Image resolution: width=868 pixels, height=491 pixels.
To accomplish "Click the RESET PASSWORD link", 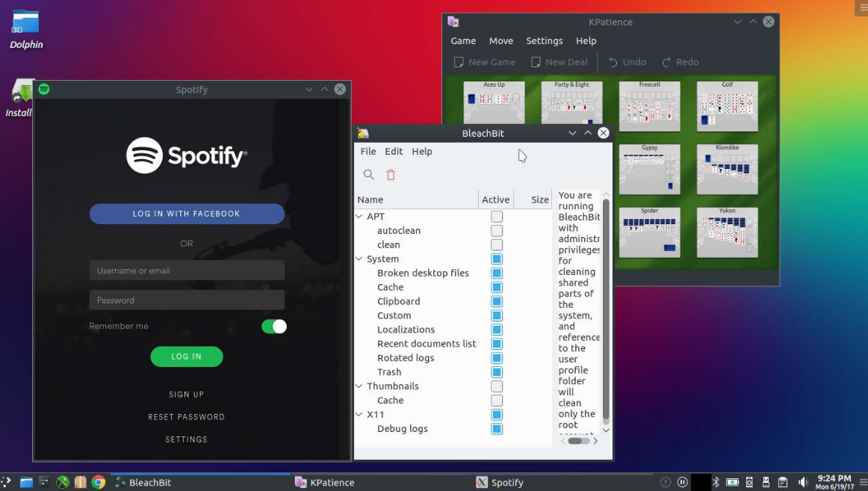I will 187,417.
